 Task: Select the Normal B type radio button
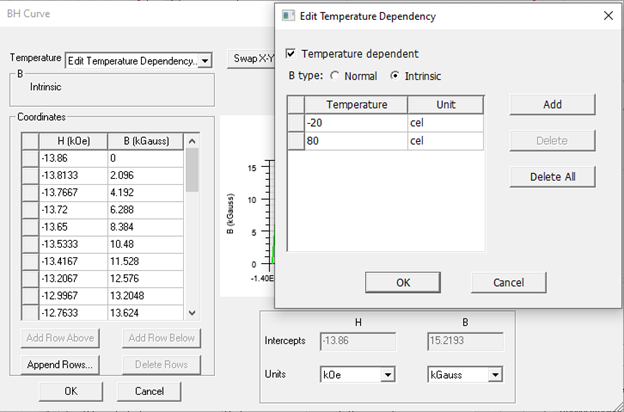(x=335, y=76)
